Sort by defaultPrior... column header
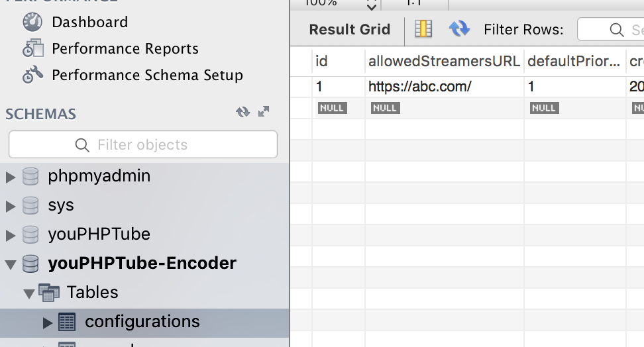Image resolution: width=644 pixels, height=347 pixels. pyautogui.click(x=574, y=62)
